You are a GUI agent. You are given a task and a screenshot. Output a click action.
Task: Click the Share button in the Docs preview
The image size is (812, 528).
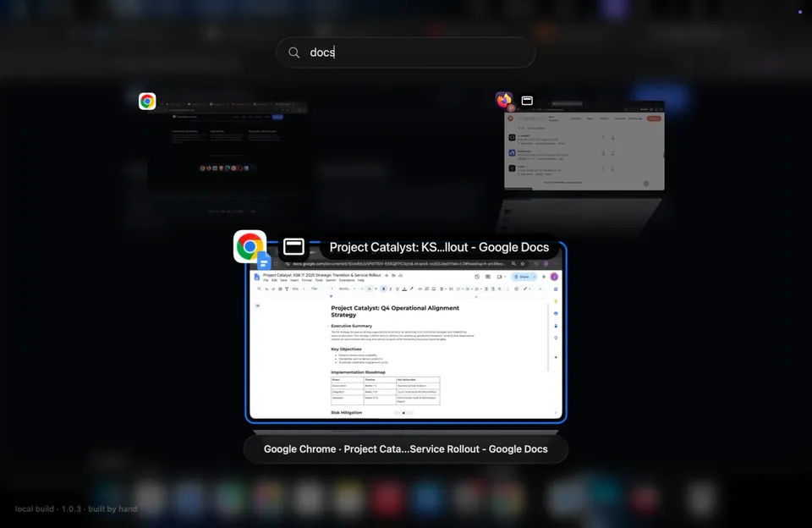[522, 277]
